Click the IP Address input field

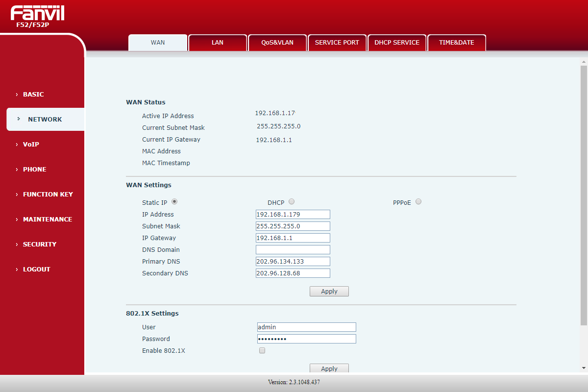point(293,215)
